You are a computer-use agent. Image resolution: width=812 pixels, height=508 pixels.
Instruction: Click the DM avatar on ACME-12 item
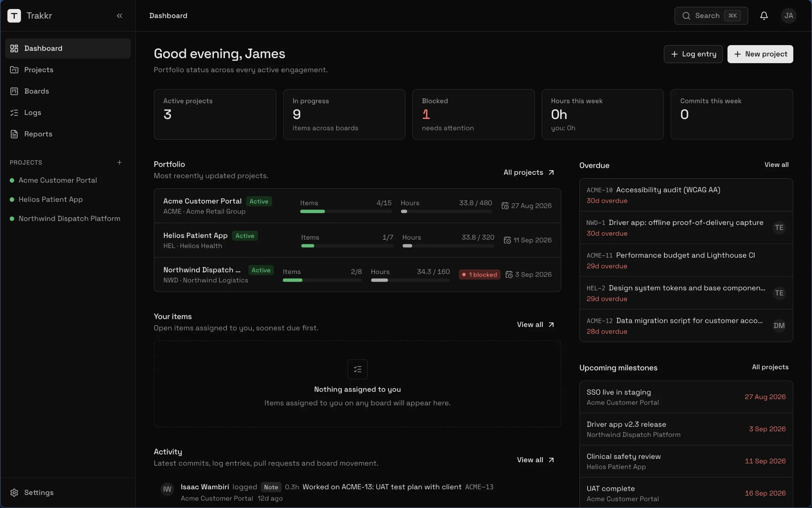(x=779, y=326)
